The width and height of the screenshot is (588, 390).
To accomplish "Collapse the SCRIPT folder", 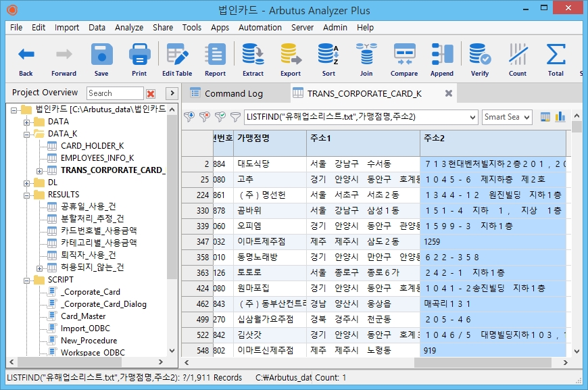I will click(26, 281).
